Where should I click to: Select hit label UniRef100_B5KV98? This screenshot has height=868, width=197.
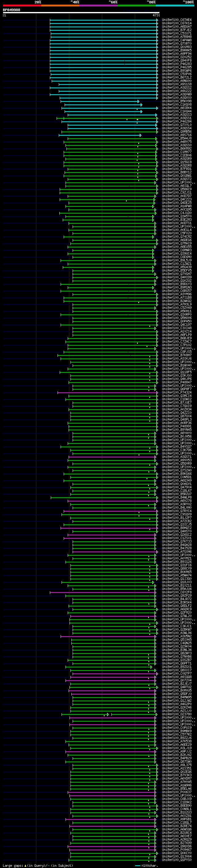(x=177, y=101)
